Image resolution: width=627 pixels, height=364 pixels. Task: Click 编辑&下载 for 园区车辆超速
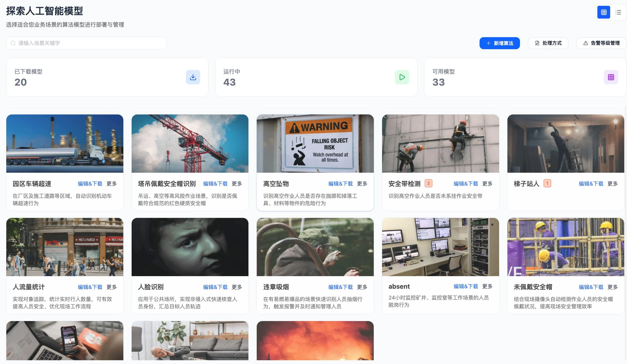(x=90, y=184)
